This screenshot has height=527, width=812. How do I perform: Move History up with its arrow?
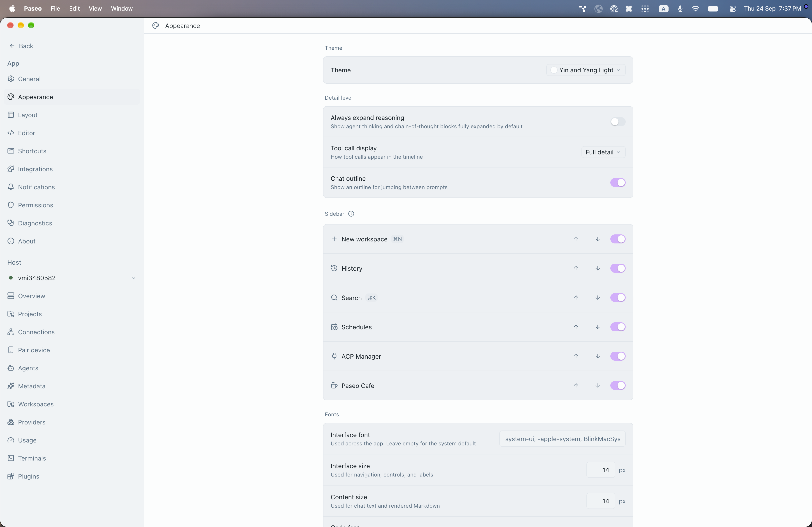576,268
